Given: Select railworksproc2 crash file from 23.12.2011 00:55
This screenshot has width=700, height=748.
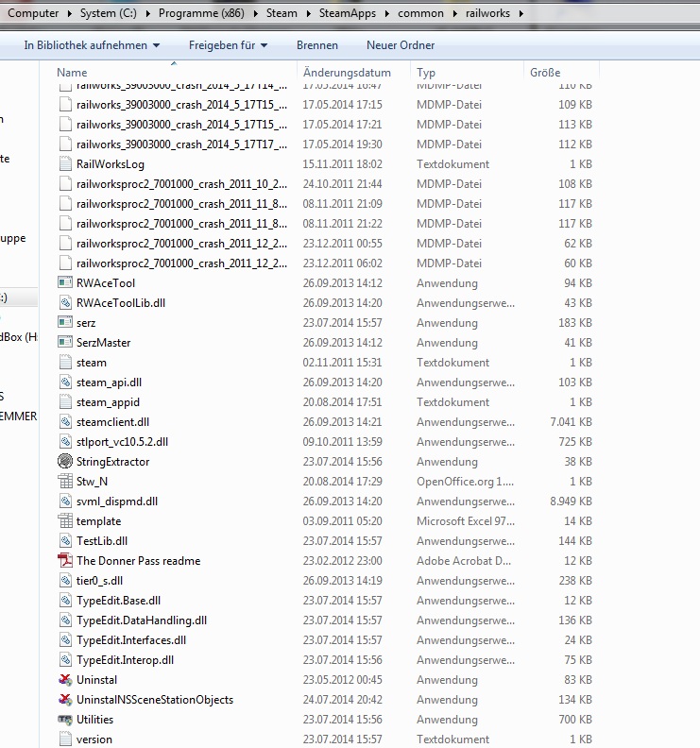Looking at the screenshot, I should coord(181,244).
